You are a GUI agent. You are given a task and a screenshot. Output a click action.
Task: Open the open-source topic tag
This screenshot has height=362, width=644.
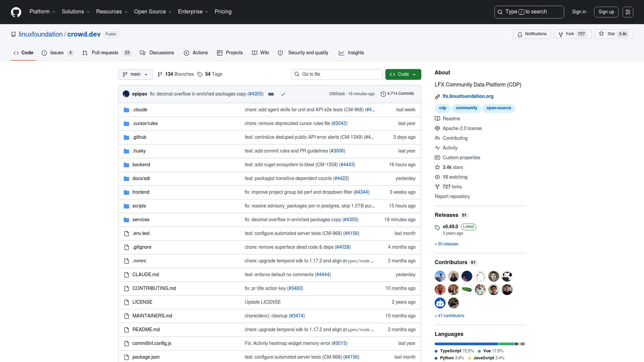pos(499,108)
